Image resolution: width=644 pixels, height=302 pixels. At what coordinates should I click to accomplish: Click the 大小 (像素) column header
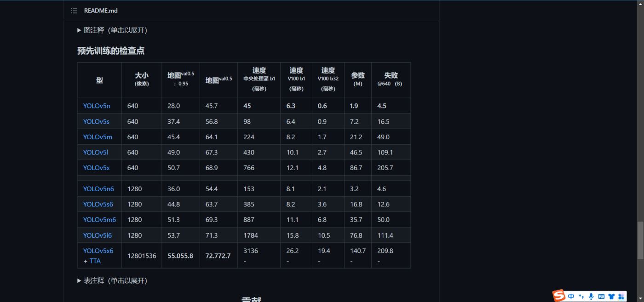(x=142, y=80)
